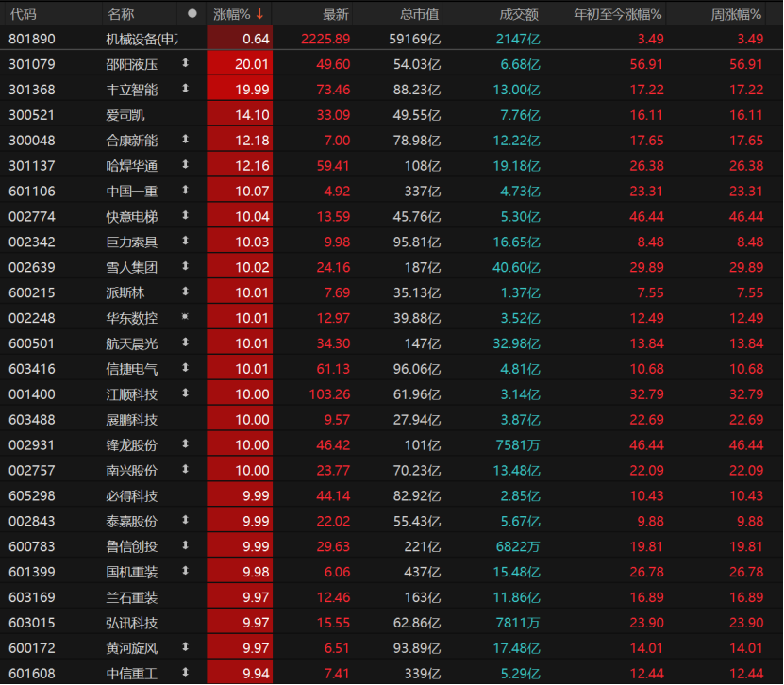Sort by 年初至今涨幅% column header

618,14
